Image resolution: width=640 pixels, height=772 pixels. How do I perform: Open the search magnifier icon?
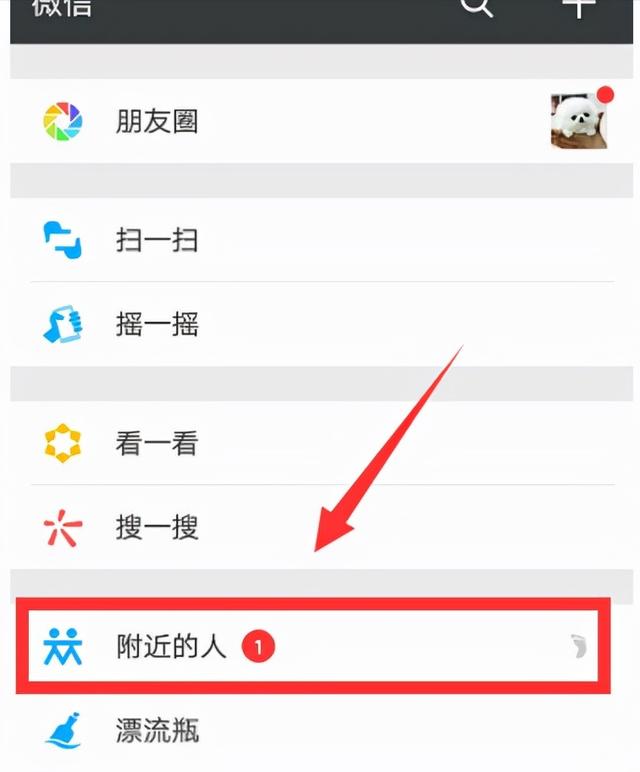click(x=476, y=7)
